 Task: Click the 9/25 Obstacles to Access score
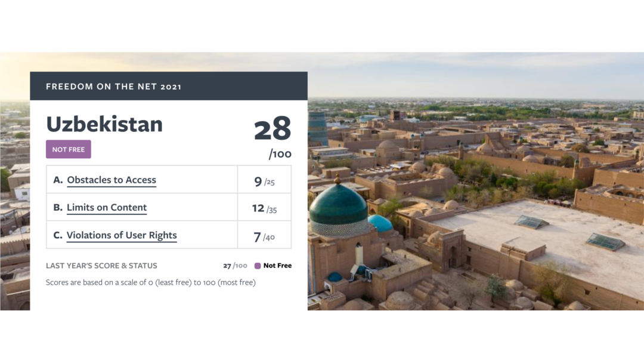point(265,181)
